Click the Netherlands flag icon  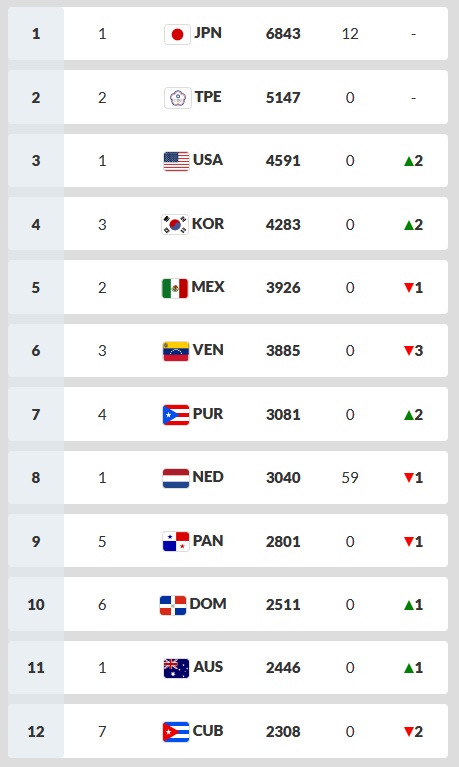tap(176, 478)
